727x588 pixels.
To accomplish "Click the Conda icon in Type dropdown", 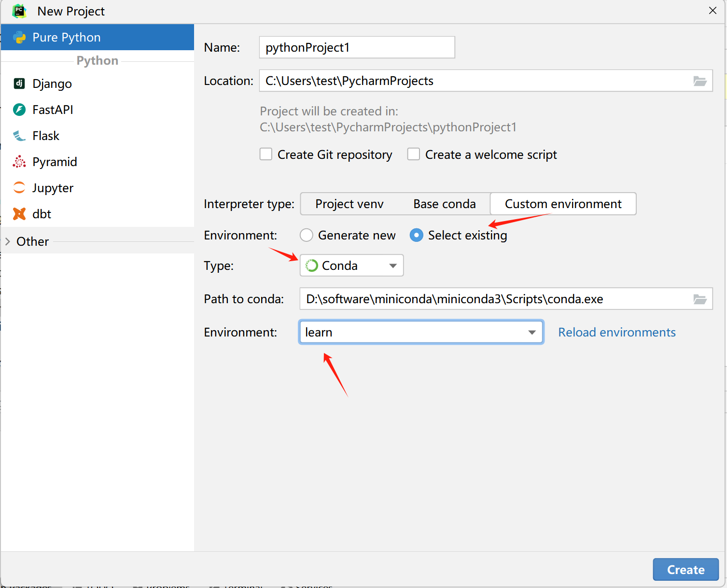I will tap(312, 266).
